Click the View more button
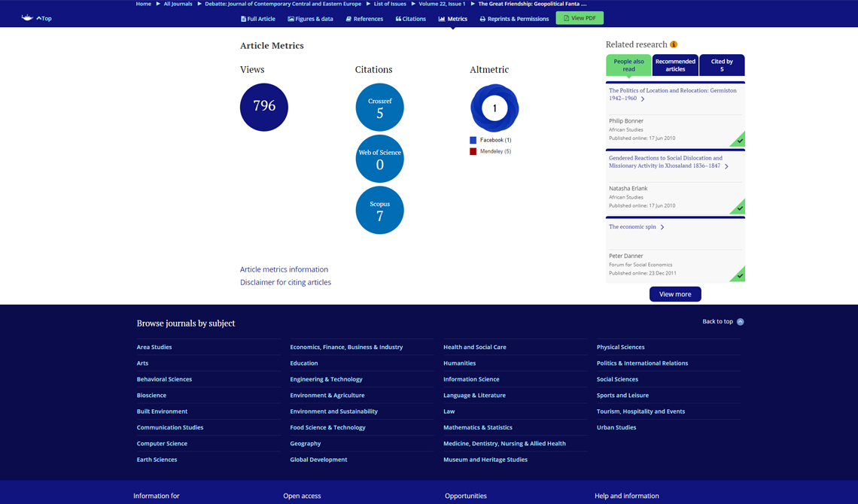858x504 pixels. pos(675,294)
